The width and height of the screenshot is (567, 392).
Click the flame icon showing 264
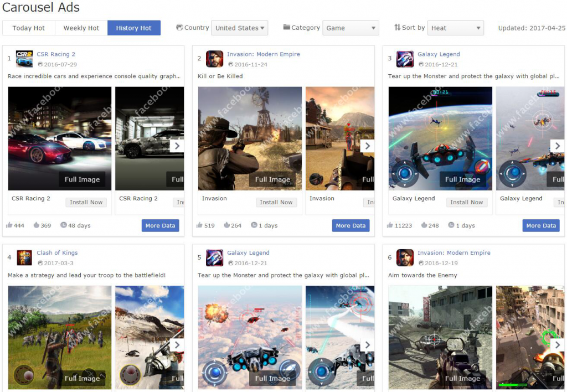226,225
